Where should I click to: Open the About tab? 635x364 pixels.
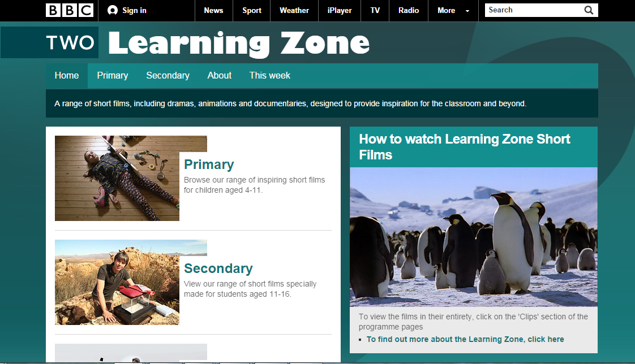click(220, 76)
